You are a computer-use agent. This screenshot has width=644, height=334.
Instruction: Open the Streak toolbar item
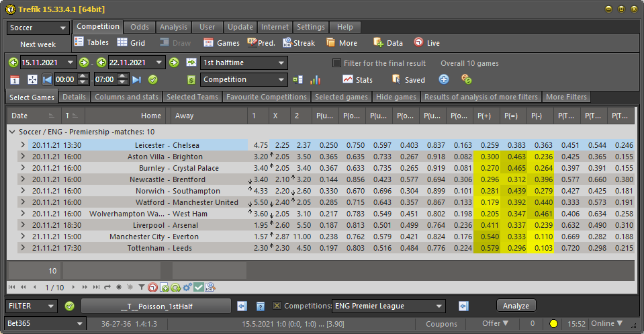pyautogui.click(x=287, y=42)
